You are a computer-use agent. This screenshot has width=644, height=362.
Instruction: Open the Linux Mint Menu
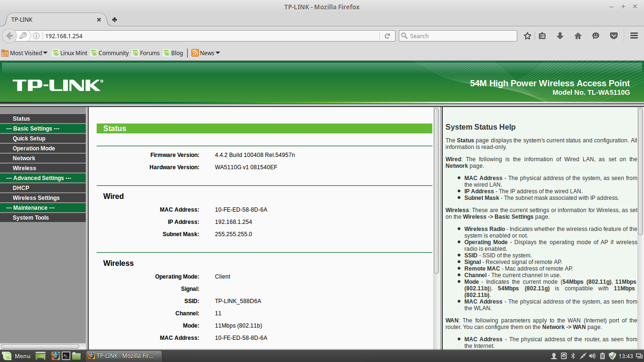click(x=17, y=356)
